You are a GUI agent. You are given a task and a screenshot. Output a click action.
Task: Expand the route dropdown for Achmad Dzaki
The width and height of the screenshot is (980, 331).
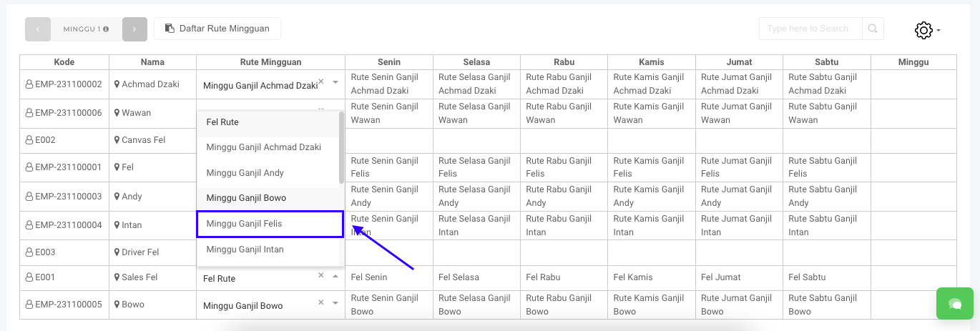(335, 83)
